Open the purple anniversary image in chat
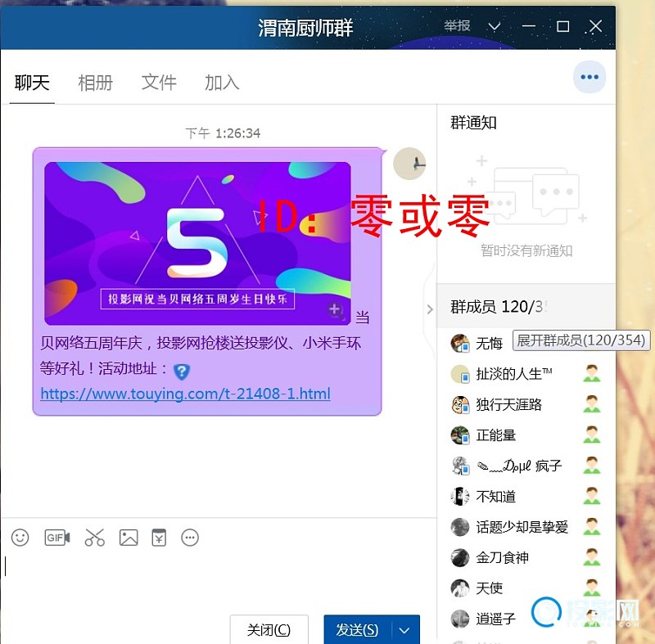Viewport: 655px width, 644px height. (x=197, y=243)
